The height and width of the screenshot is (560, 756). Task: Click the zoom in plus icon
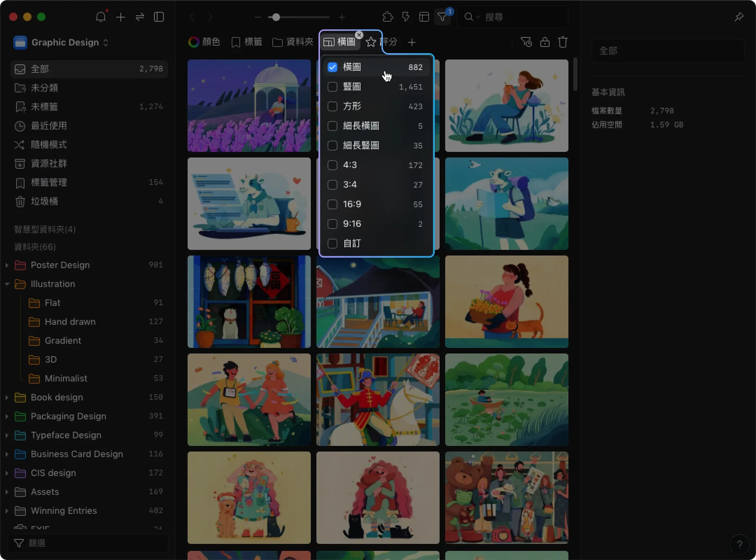pos(342,17)
